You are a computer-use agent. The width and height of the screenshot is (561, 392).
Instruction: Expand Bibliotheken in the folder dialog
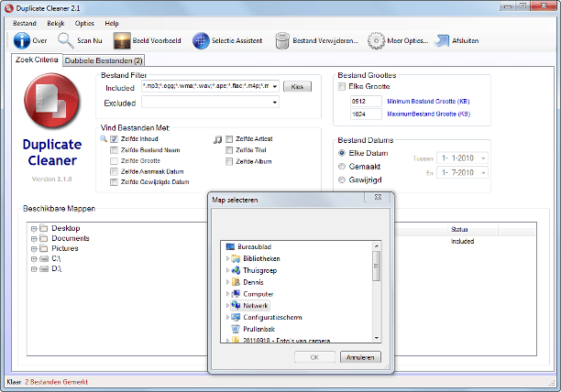(x=227, y=258)
